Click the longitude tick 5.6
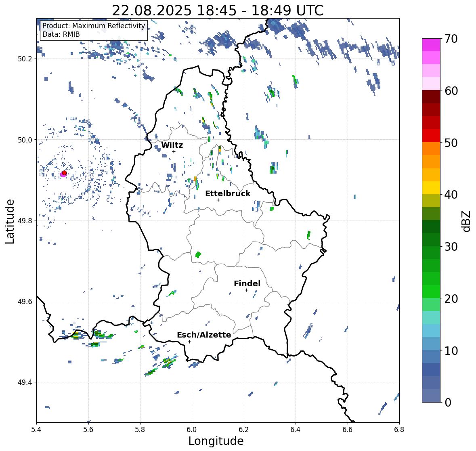The width and height of the screenshot is (476, 451). point(88,430)
